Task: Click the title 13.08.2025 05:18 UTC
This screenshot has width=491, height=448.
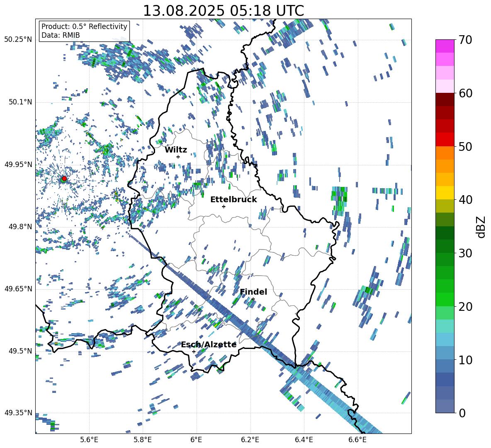Action: click(x=223, y=10)
